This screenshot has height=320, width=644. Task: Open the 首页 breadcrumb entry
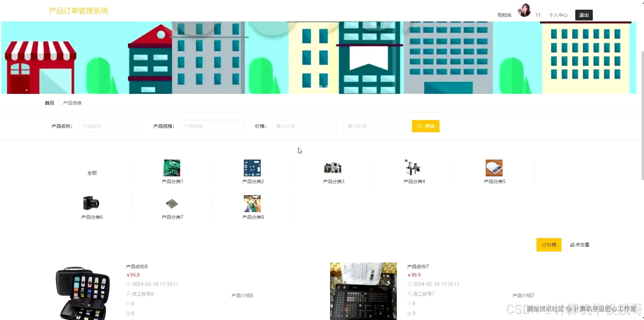[x=49, y=103]
